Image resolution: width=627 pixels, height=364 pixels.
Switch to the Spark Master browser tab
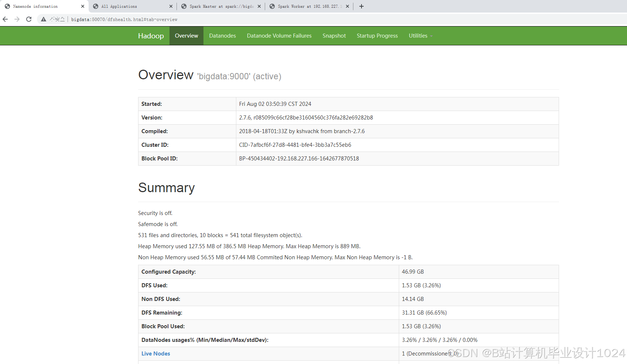pyautogui.click(x=221, y=6)
